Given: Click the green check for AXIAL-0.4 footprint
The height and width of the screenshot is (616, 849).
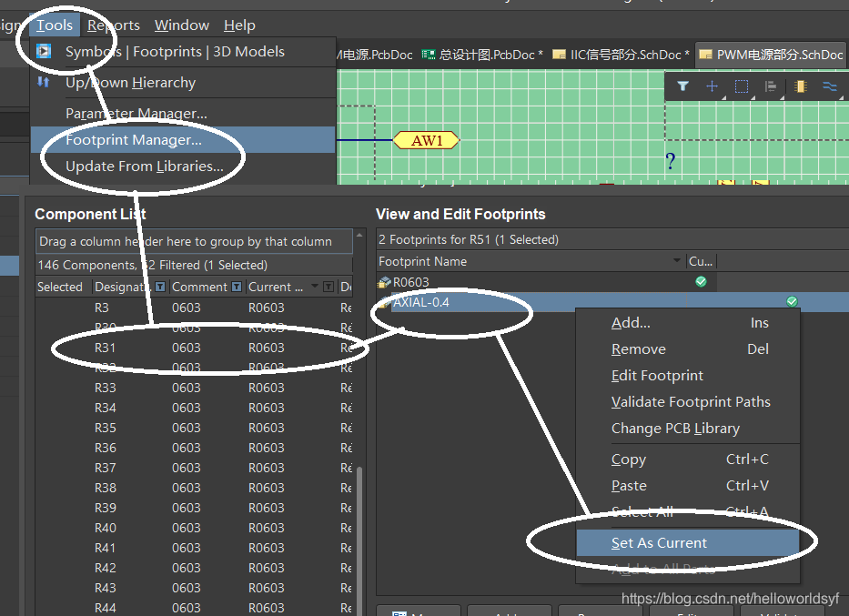Looking at the screenshot, I should pos(792,301).
